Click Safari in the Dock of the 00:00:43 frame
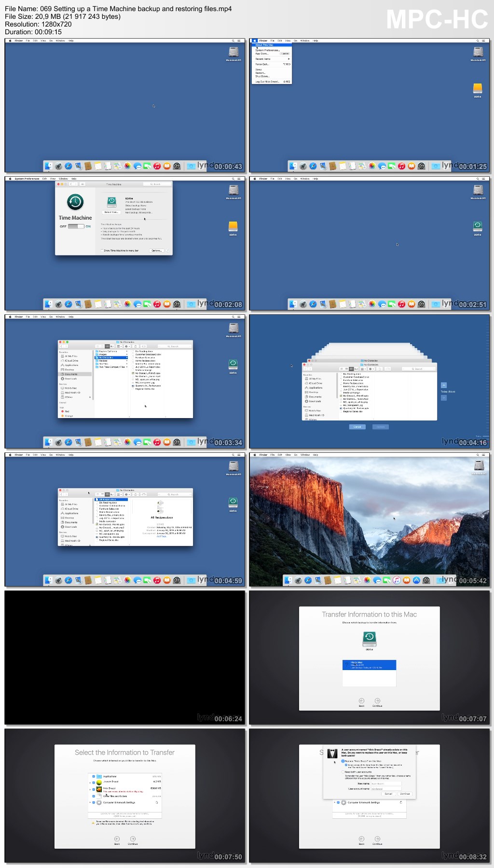 pyautogui.click(x=68, y=166)
